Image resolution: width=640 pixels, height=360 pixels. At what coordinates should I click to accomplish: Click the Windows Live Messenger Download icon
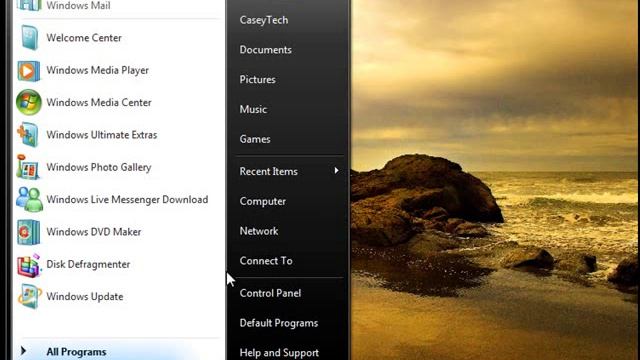click(x=29, y=199)
